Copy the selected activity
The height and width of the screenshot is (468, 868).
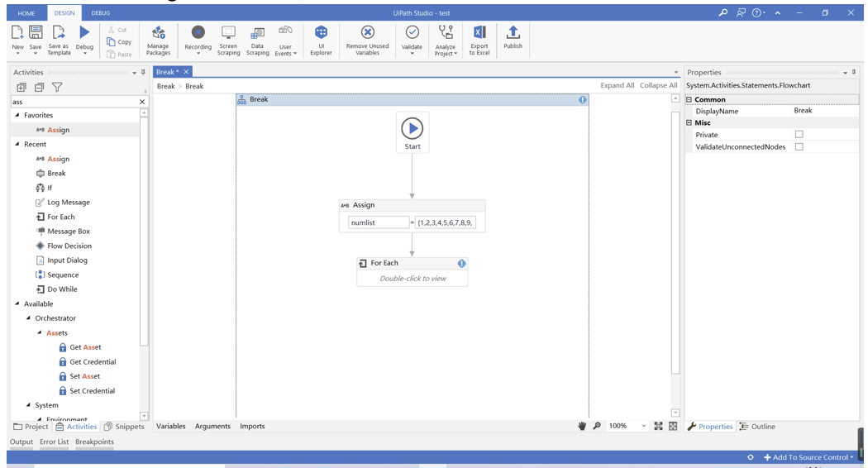(x=120, y=42)
